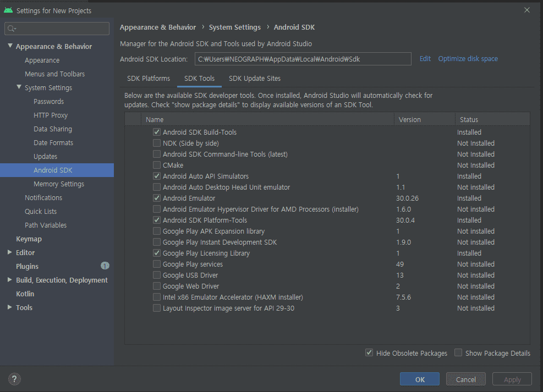Click Appearance & Behavior breadcrumb
The height and width of the screenshot is (392, 543).
(158, 27)
